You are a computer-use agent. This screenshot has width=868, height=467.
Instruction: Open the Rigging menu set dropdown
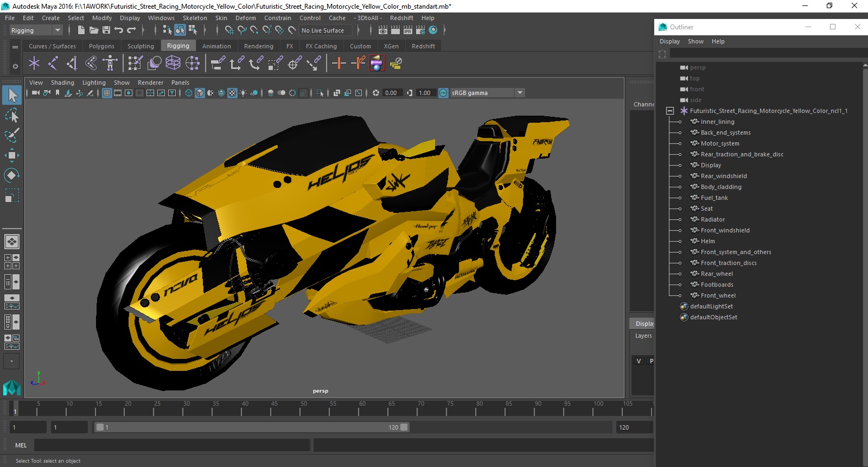point(36,30)
